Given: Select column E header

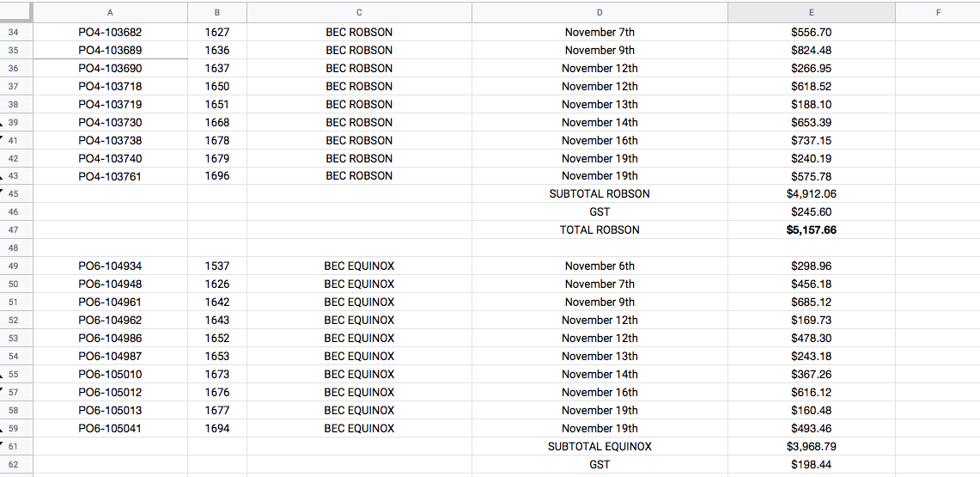Looking at the screenshot, I should (811, 12).
